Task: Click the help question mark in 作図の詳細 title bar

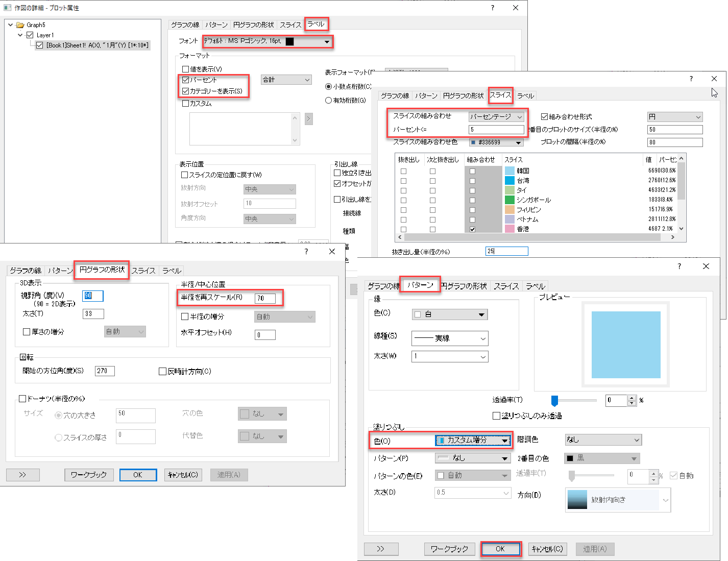Action: [x=492, y=8]
